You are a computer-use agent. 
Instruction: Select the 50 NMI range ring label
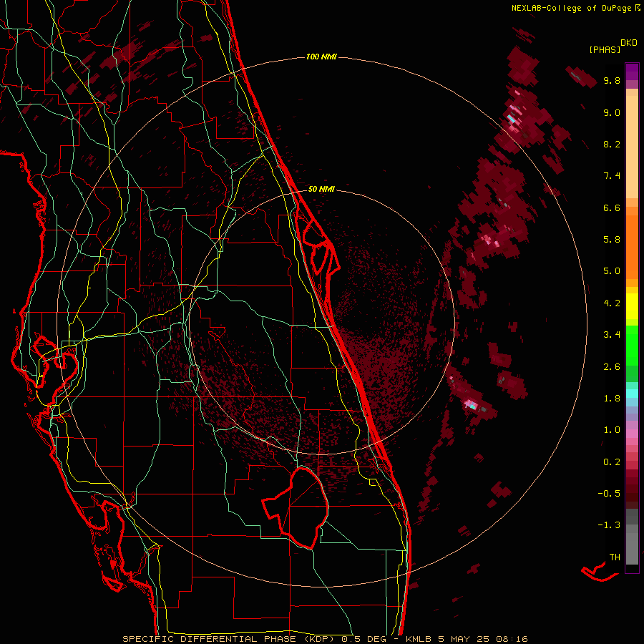click(x=321, y=189)
